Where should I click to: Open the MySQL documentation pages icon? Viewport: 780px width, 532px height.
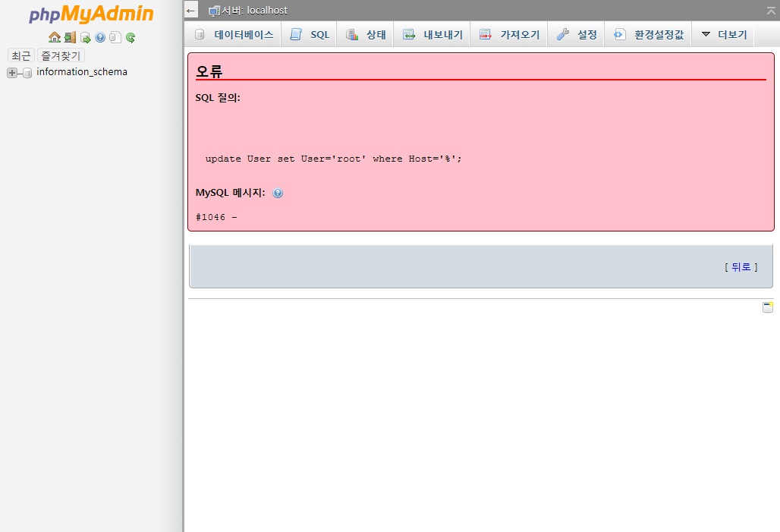tap(115, 37)
